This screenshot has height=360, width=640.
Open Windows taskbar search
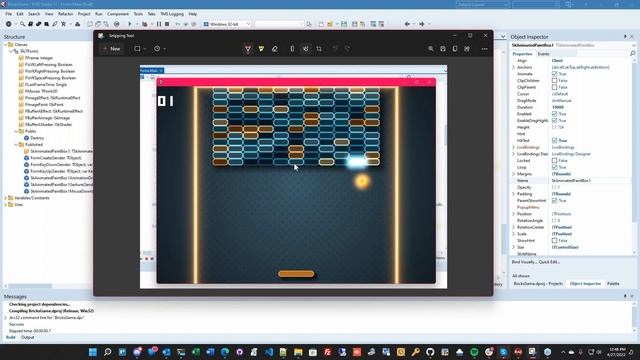pyautogui.click(x=107, y=352)
